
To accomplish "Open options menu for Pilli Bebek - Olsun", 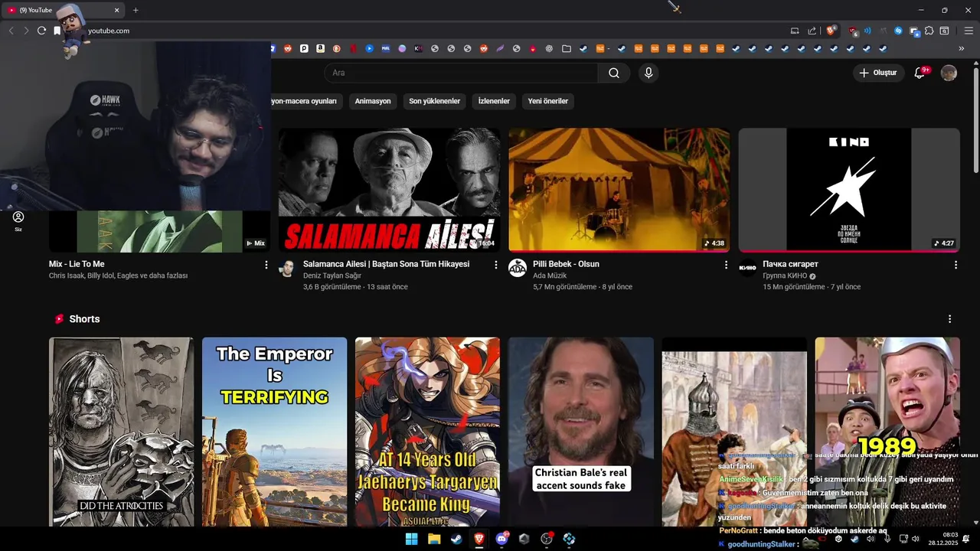I will point(726,265).
